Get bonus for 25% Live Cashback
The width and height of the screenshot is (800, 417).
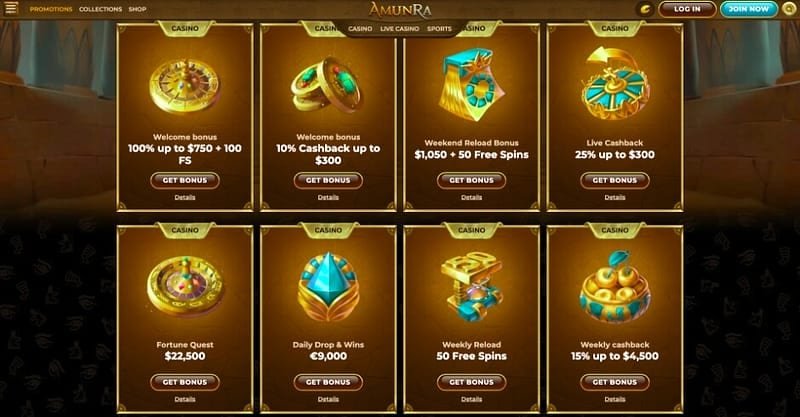[615, 180]
